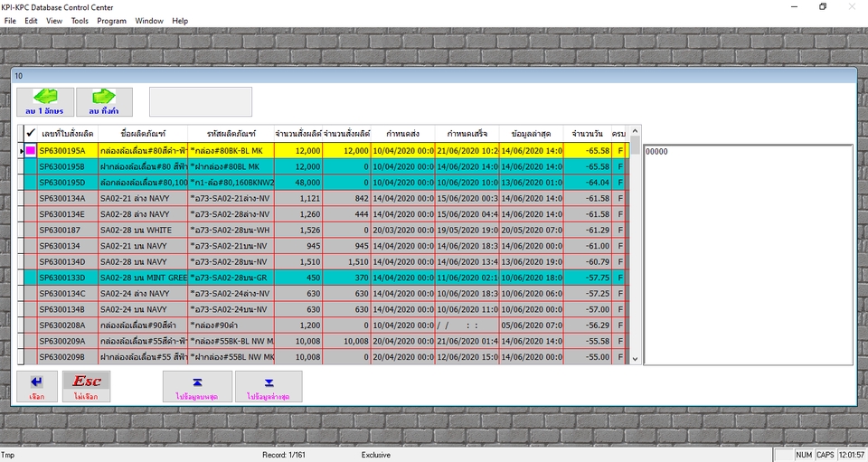This screenshot has height=462, width=868.
Task: Click the ครบ column header
Action: coord(618,133)
